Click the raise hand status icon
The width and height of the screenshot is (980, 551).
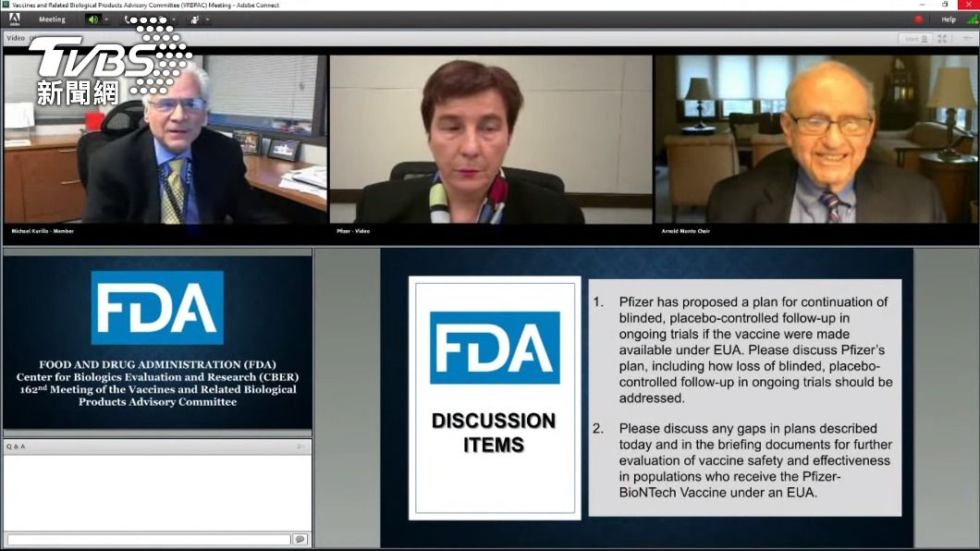[195, 19]
